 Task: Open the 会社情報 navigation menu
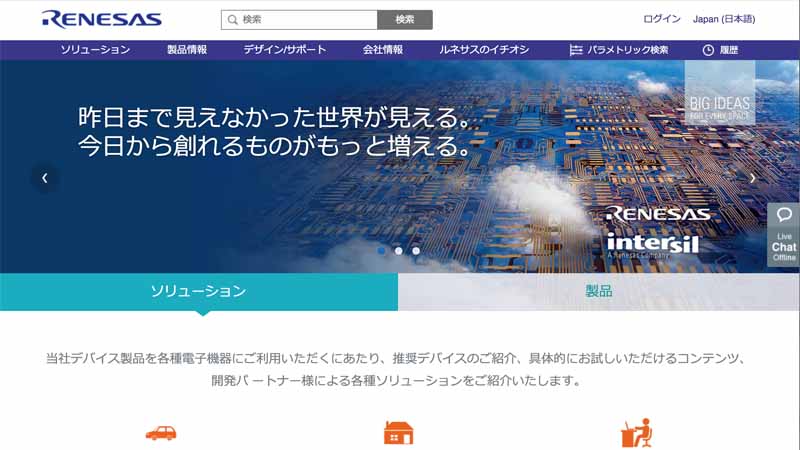click(x=383, y=50)
